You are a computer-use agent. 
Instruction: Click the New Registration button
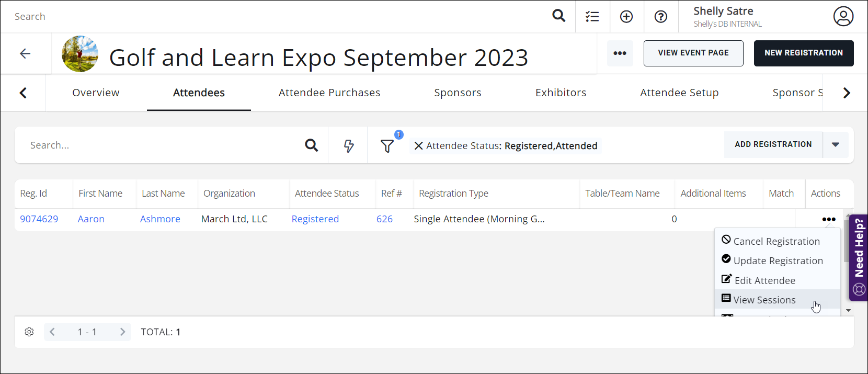(x=803, y=53)
